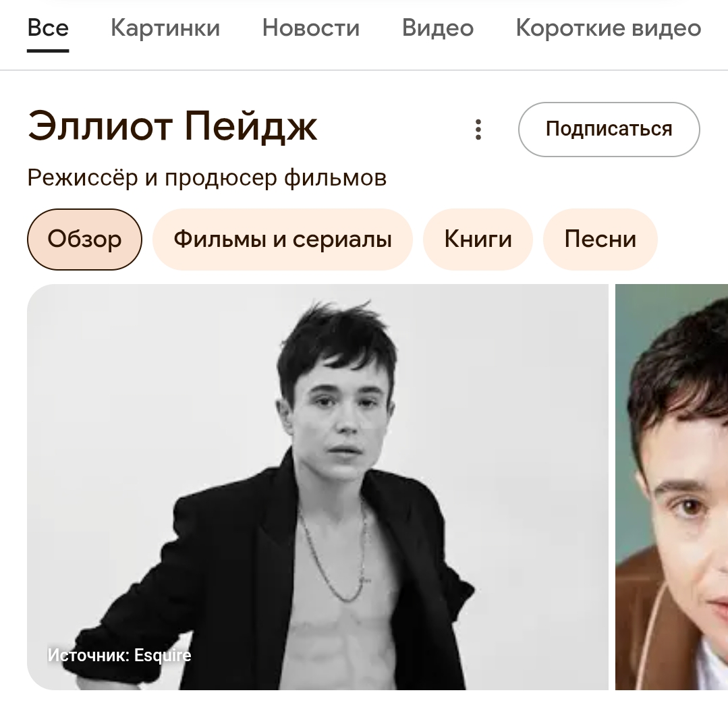Screen dimensions: 728x701
Task: Click the Источник: Esquire source label
Action: click(119, 656)
